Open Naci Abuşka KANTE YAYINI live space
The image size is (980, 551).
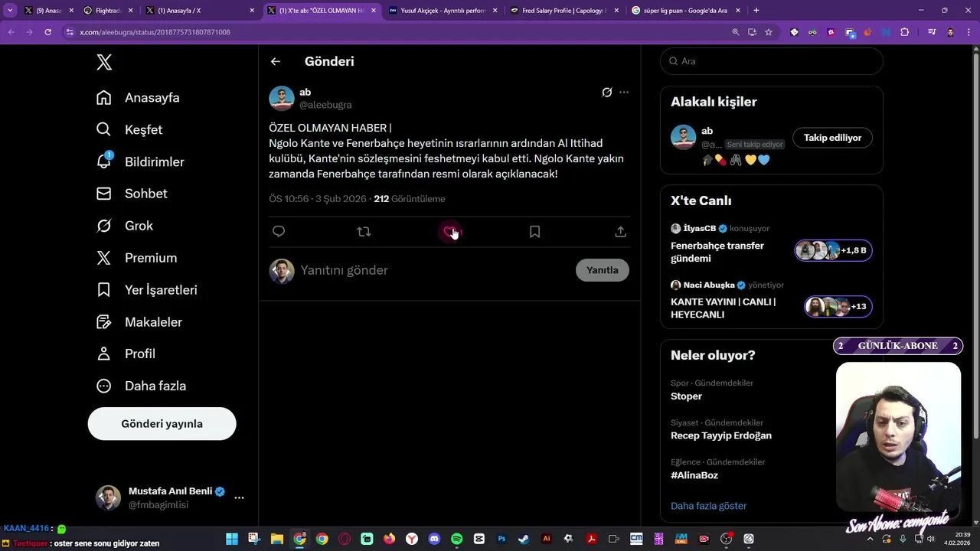771,299
